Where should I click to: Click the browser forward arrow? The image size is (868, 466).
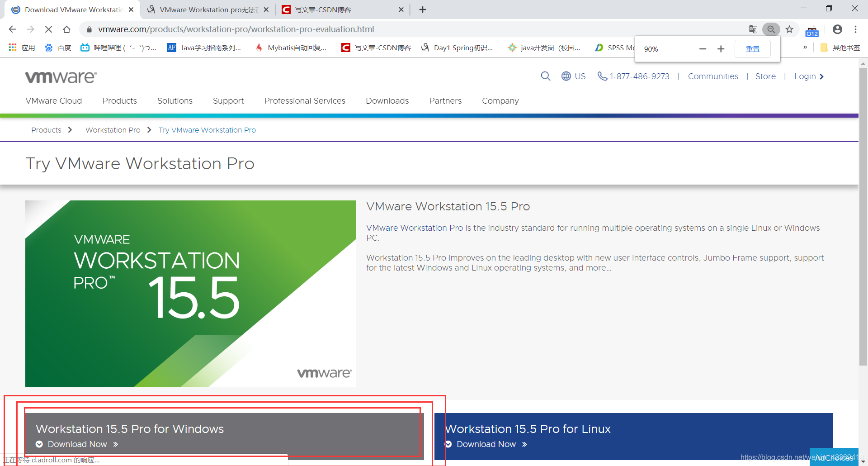tap(30, 29)
